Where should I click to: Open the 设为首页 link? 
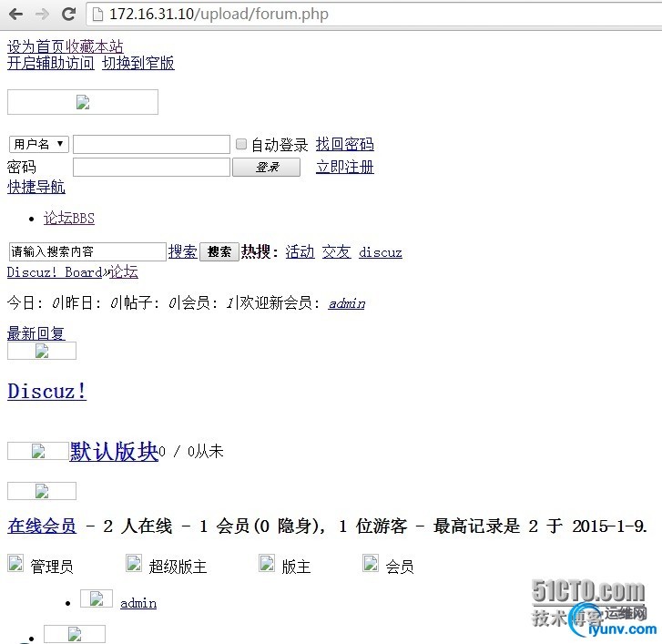click(x=36, y=46)
